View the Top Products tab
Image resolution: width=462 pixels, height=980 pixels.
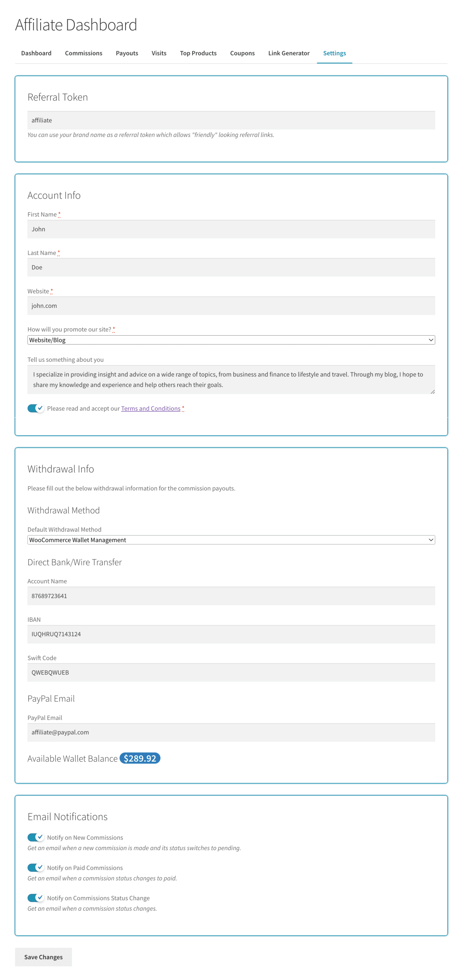(198, 53)
